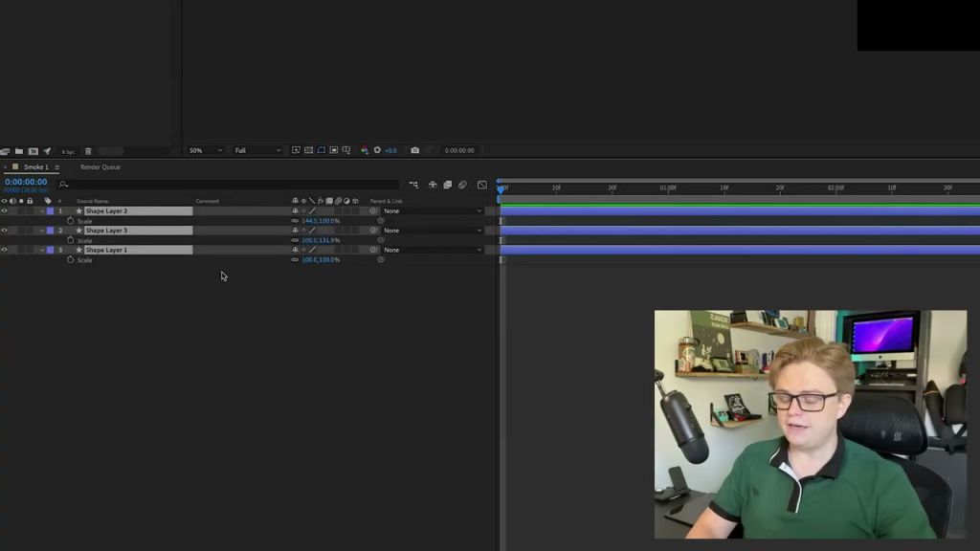This screenshot has width=980, height=551.
Task: Open the Graph Editor
Action: click(482, 185)
